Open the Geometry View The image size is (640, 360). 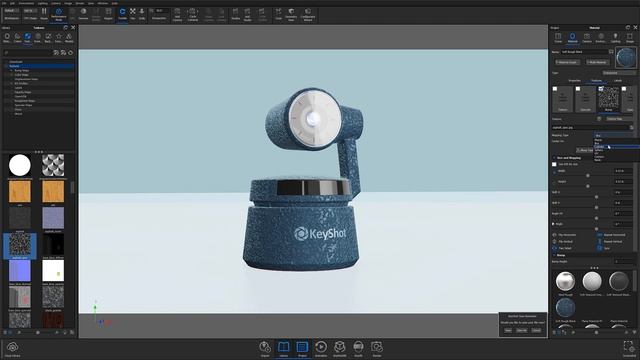pos(291,14)
